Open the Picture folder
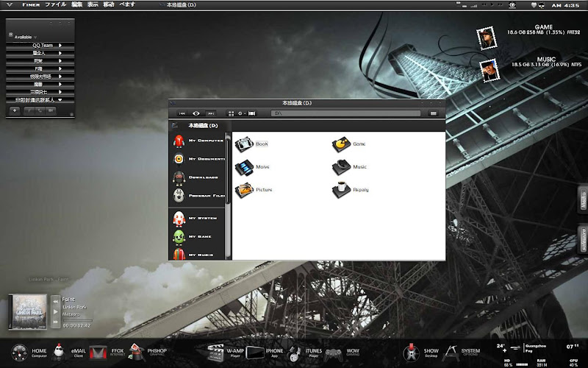The image size is (588, 368). (244, 190)
